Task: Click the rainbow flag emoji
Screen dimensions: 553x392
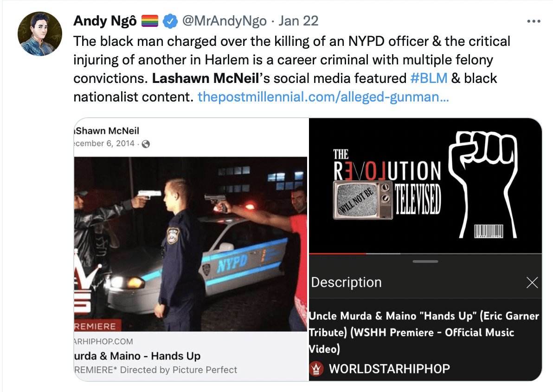Action: point(149,21)
